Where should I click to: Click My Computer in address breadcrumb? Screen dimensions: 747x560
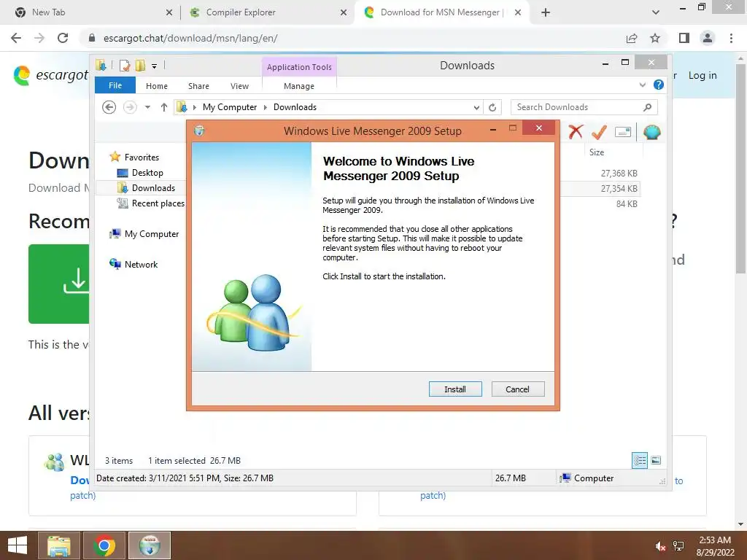tap(230, 107)
